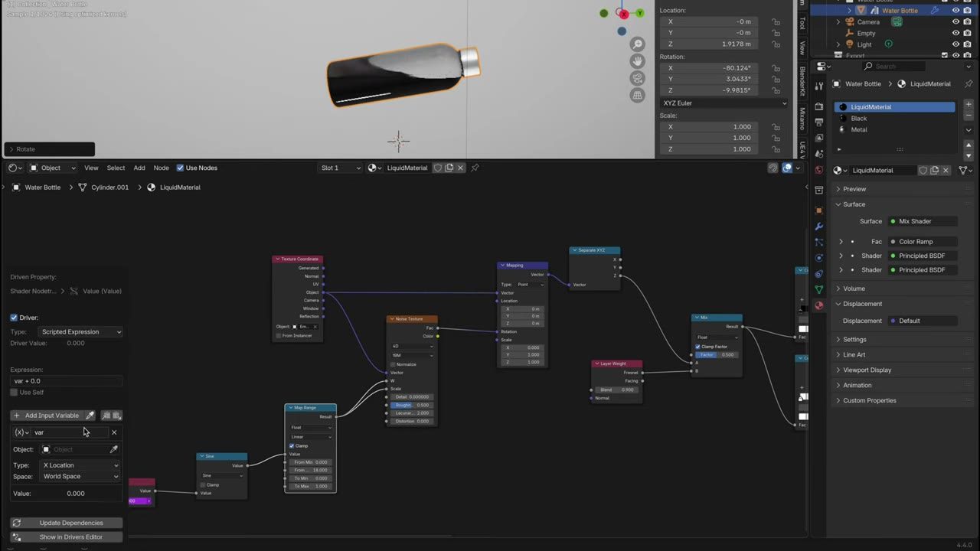Toggle fake user for LiquidMaterial in node header
The width and height of the screenshot is (980, 551).
438,168
